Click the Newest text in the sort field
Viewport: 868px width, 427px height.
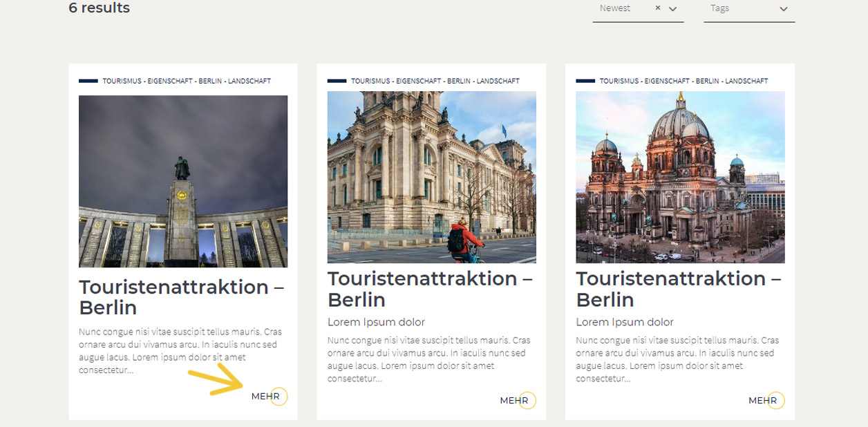pos(614,8)
